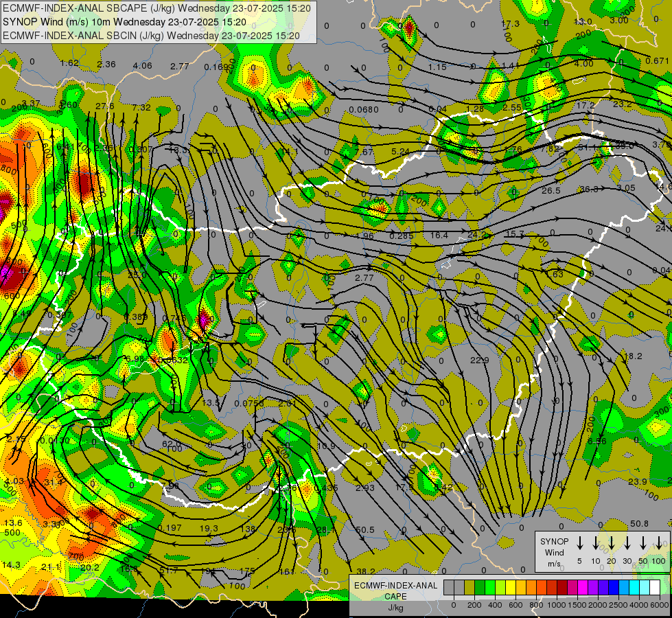The width and height of the screenshot is (672, 618).
Task: Click the wind arrow above speed 100
Action: point(659,542)
